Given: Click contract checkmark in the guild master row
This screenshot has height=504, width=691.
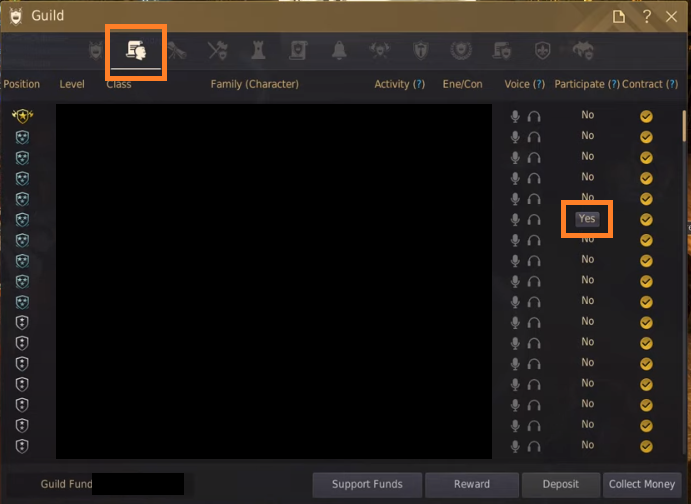Looking at the screenshot, I should coord(646,116).
